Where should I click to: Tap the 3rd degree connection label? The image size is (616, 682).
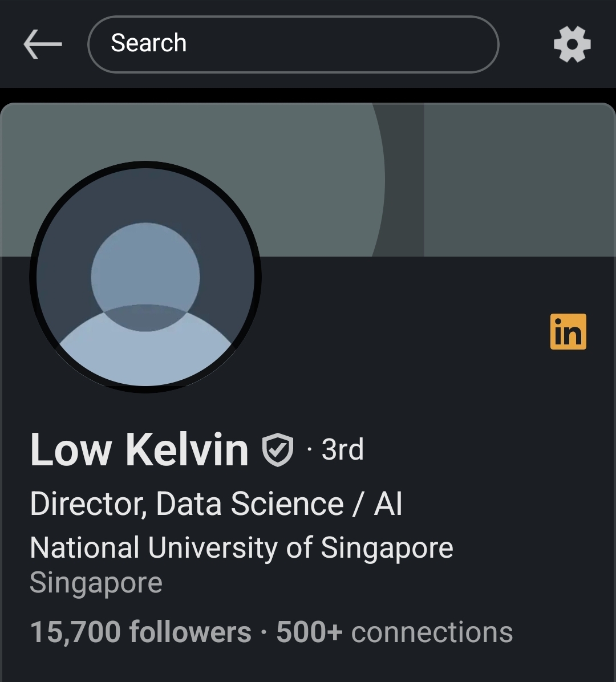[342, 450]
